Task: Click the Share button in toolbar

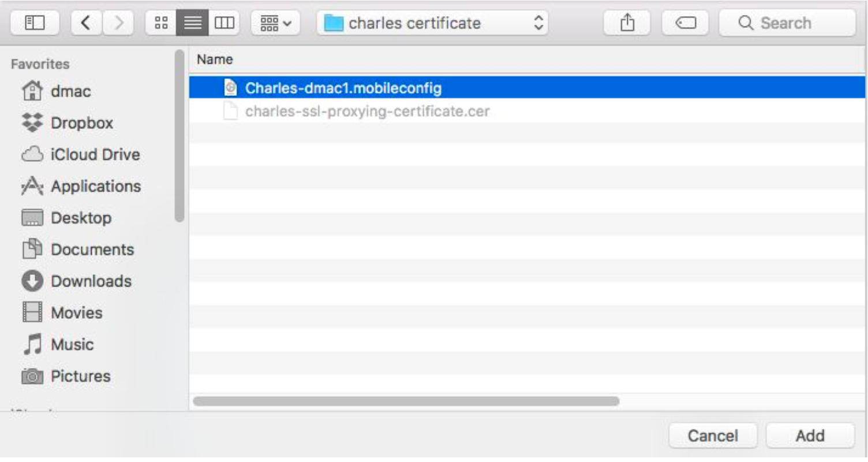Action: tap(626, 23)
